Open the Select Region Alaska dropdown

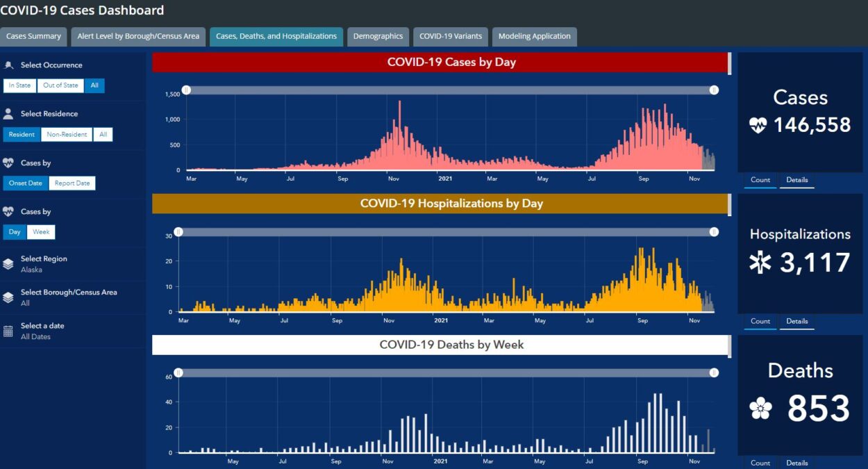[44, 264]
